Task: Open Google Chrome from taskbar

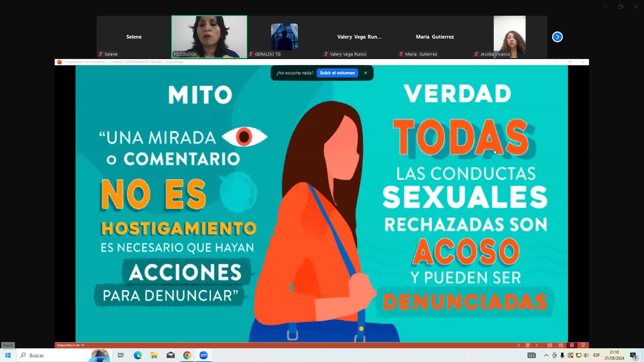Action: click(187, 355)
